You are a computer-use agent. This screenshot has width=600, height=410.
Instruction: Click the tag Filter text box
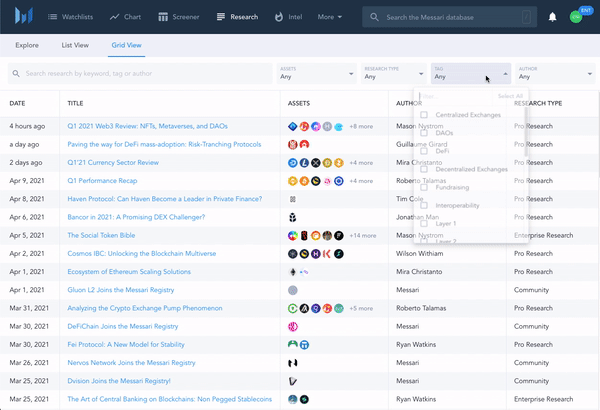(x=455, y=96)
